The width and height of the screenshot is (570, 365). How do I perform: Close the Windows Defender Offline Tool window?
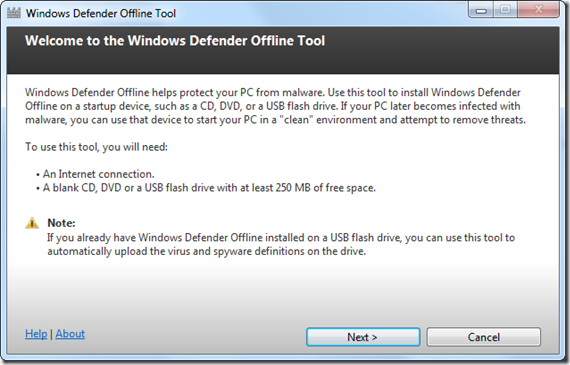(538, 10)
